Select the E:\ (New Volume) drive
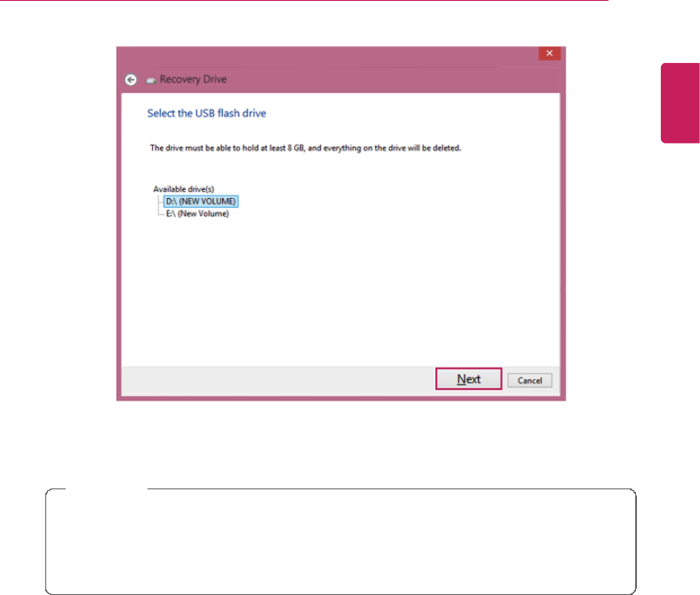Viewport: 700px width, 595px height. [197, 214]
